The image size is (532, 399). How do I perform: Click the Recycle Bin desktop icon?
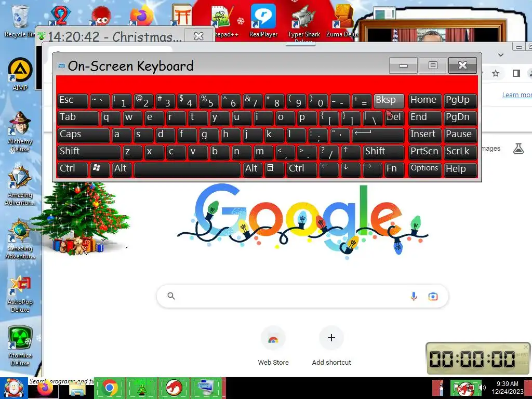(19, 21)
